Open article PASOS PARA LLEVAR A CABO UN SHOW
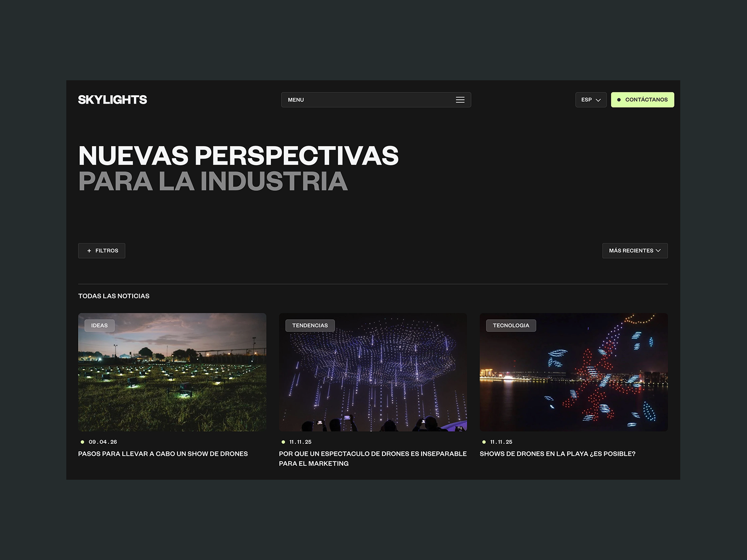The height and width of the screenshot is (560, 747). 163,453
